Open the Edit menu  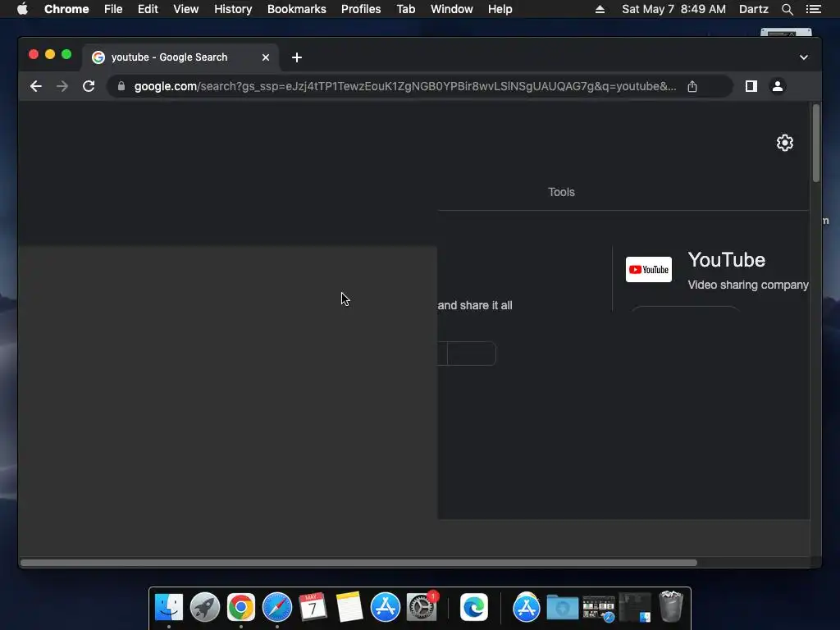pos(148,9)
